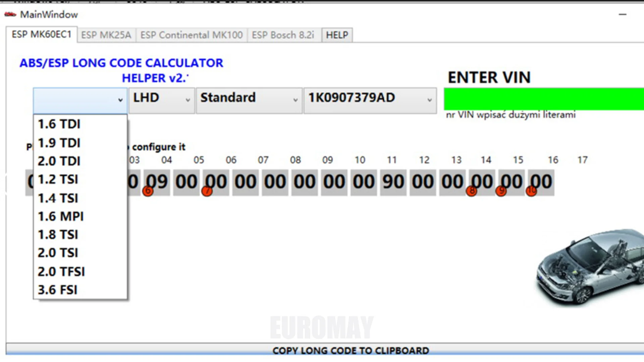Open the ESP Continental MK100 tab

coord(191,35)
